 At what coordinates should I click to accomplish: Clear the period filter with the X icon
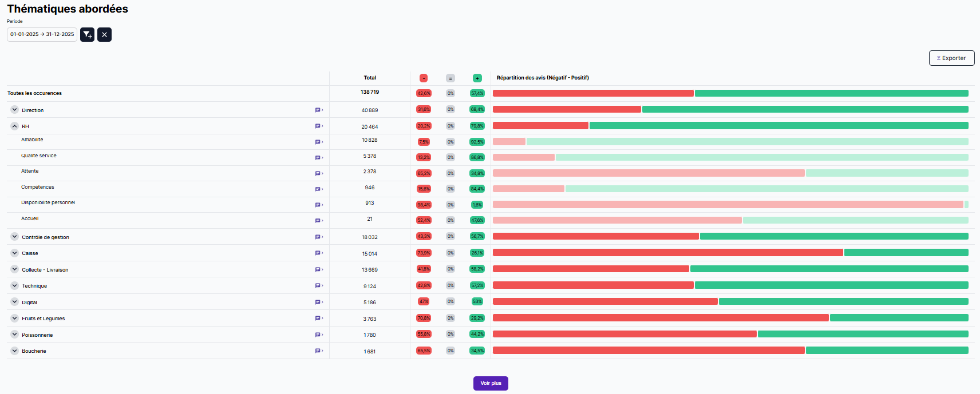[104, 35]
